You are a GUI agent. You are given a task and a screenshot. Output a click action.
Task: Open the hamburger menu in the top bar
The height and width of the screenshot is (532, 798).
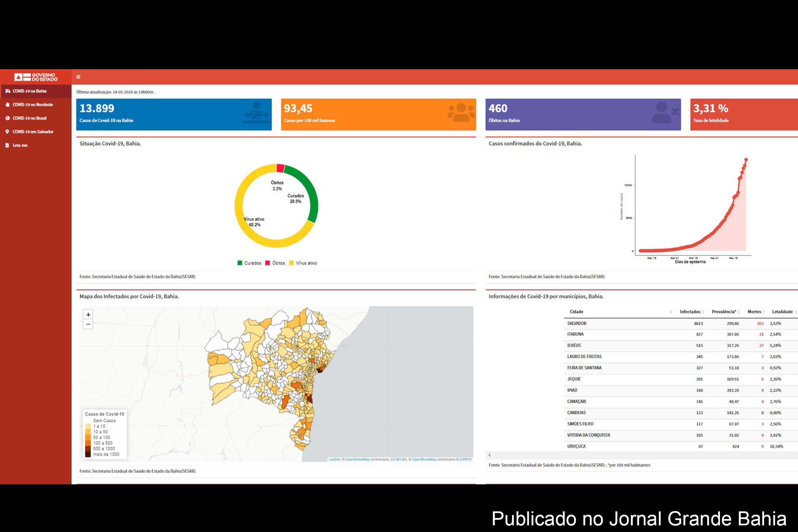pos(78,77)
